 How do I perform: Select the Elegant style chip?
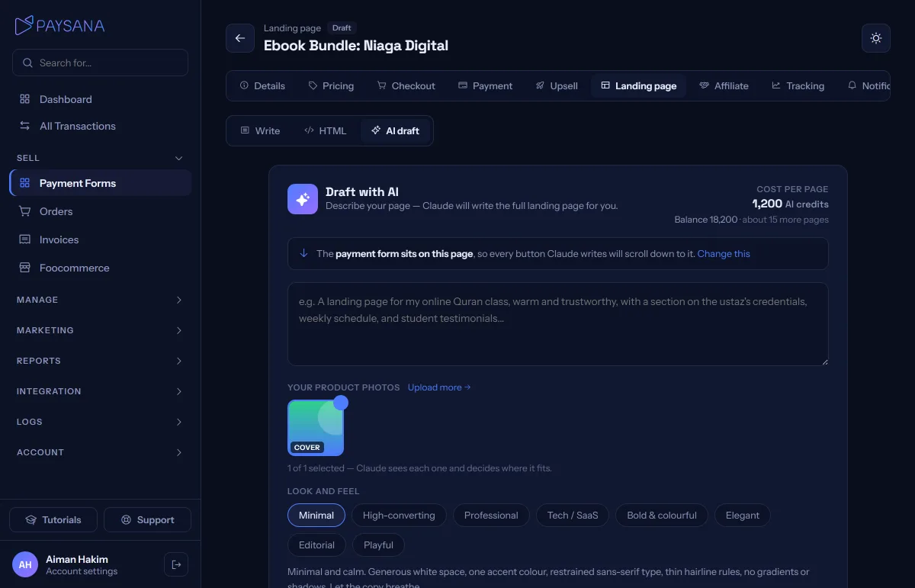[x=743, y=516]
